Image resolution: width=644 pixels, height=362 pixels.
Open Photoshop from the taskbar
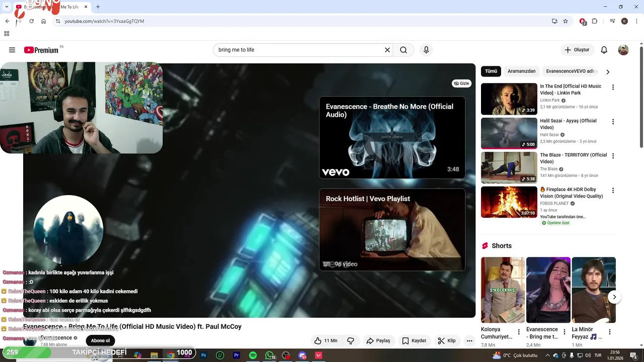(x=204, y=355)
